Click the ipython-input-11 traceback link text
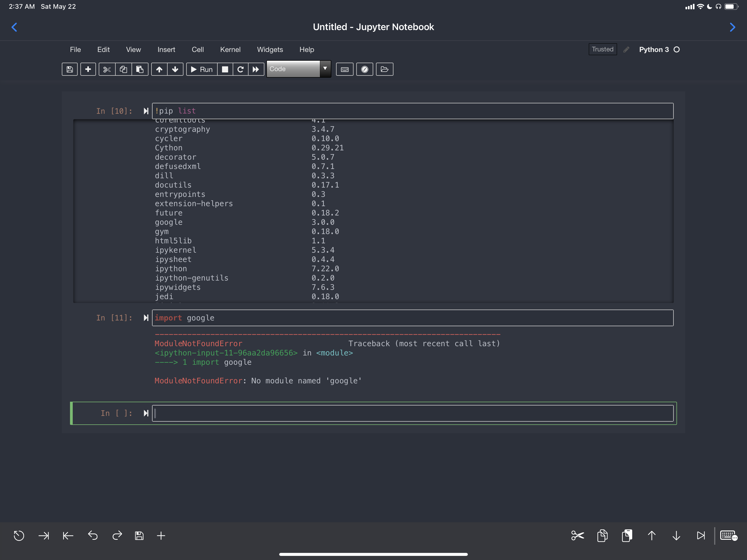 [x=226, y=353]
